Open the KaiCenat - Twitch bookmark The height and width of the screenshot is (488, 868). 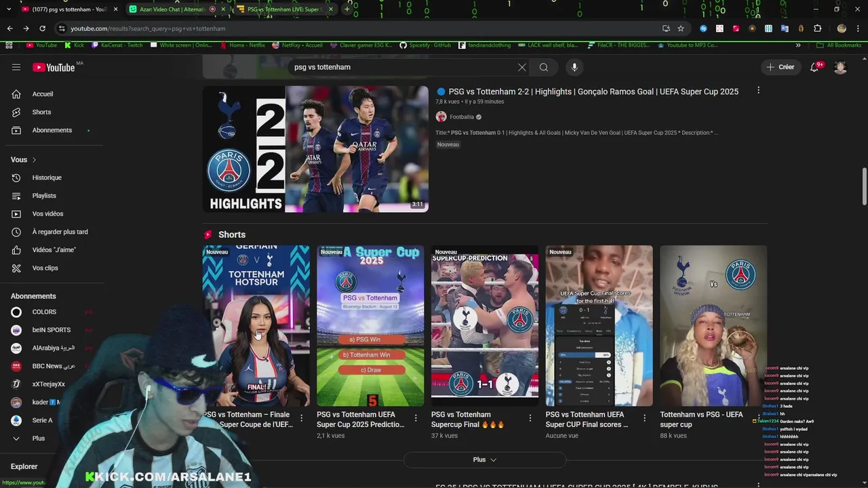click(x=117, y=45)
